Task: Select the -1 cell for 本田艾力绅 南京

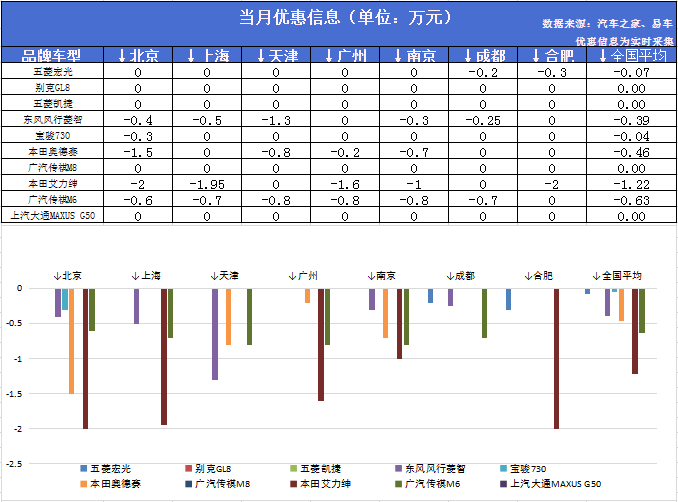Action: pos(414,184)
